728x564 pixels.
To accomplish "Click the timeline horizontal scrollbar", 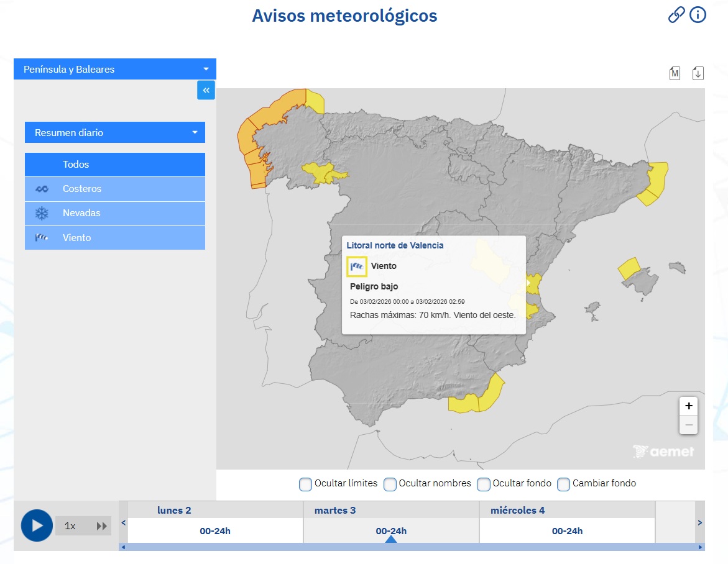I will (410, 547).
